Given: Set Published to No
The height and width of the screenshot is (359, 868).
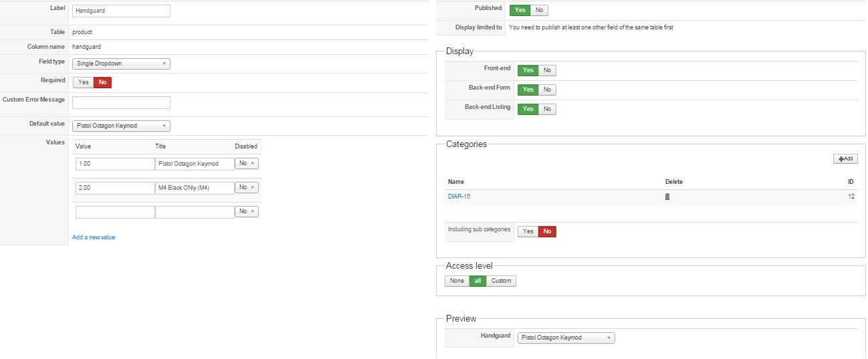Looking at the screenshot, I should pos(539,10).
